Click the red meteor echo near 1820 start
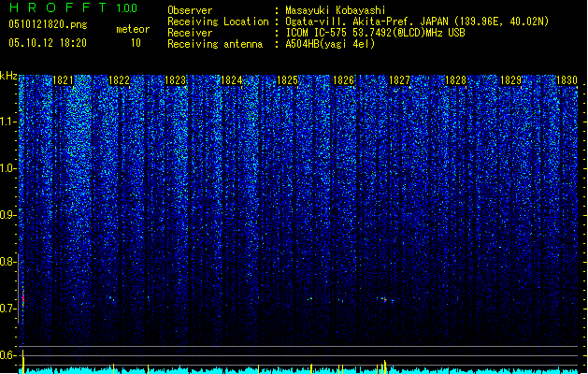588x374 pixels. click(22, 298)
